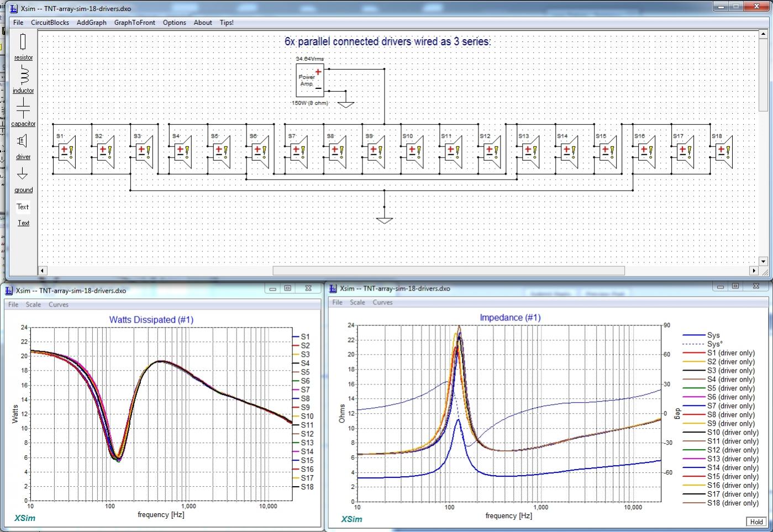Select the Power Amp block in schematic
The width and height of the screenshot is (773, 532).
310,81
